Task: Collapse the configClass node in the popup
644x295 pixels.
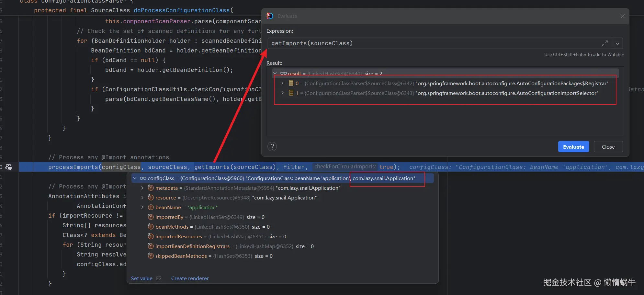Action: 135,178
